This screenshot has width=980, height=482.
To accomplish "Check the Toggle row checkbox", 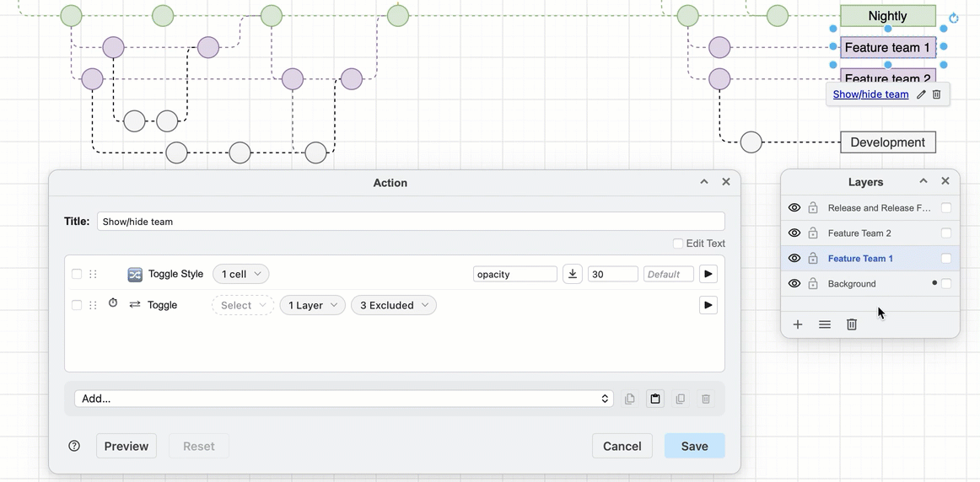I will [76, 305].
